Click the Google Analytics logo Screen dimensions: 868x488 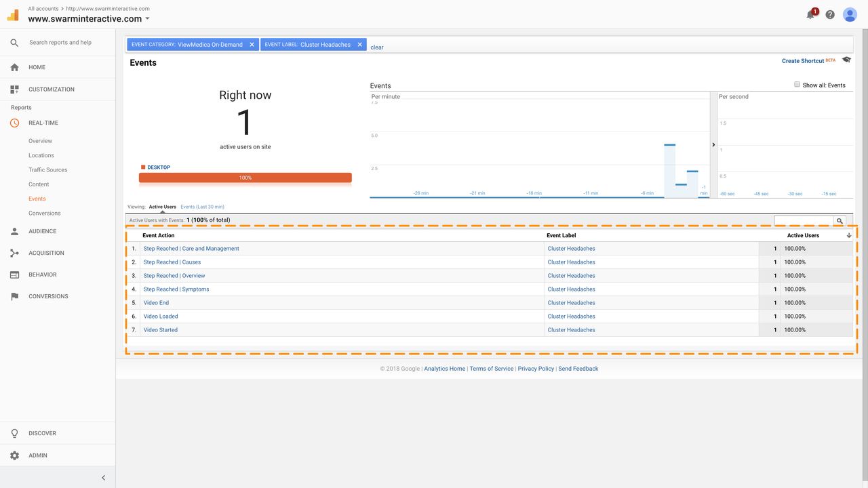click(x=13, y=15)
